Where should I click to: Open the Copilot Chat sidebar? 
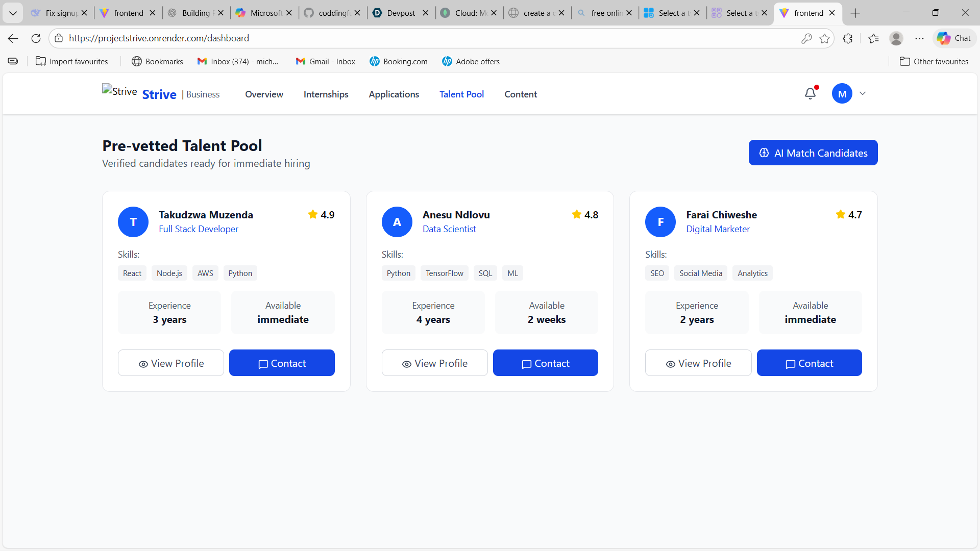[954, 38]
